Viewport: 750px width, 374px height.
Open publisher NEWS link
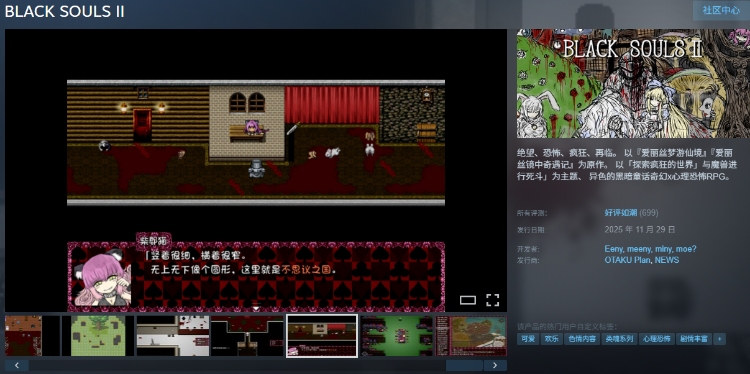[667, 260]
